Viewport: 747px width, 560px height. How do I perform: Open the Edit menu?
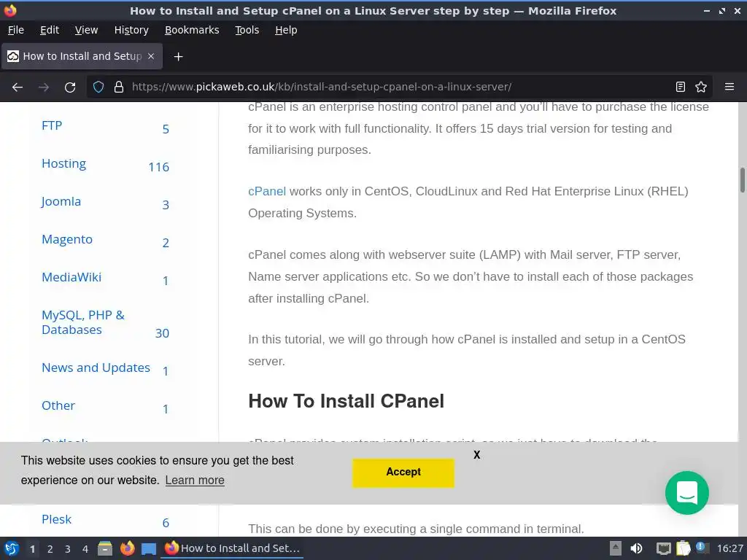coord(50,30)
